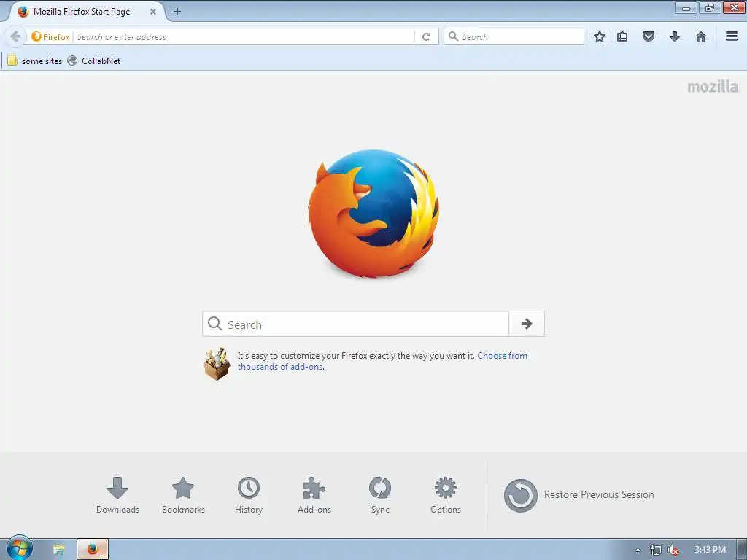Bookmark this page with the star icon
The image size is (747, 560).
600,36
